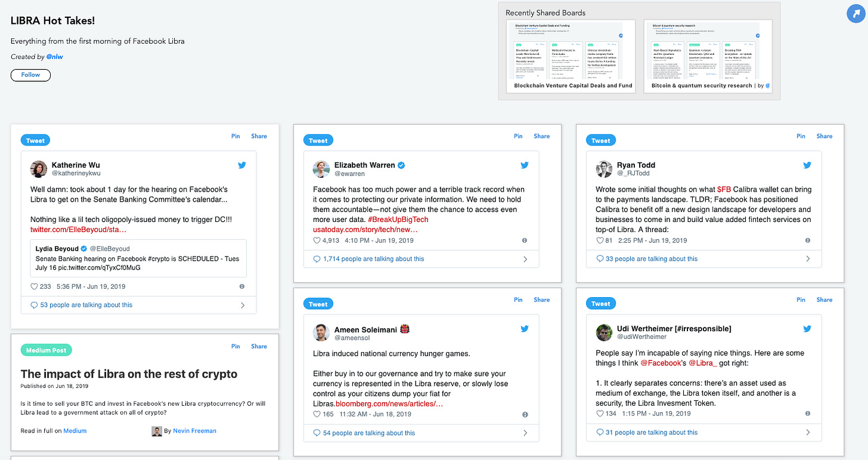The width and height of the screenshot is (868, 460).
Task: Expand replies chevron on Katherine Wu tweet
Action: 243,305
